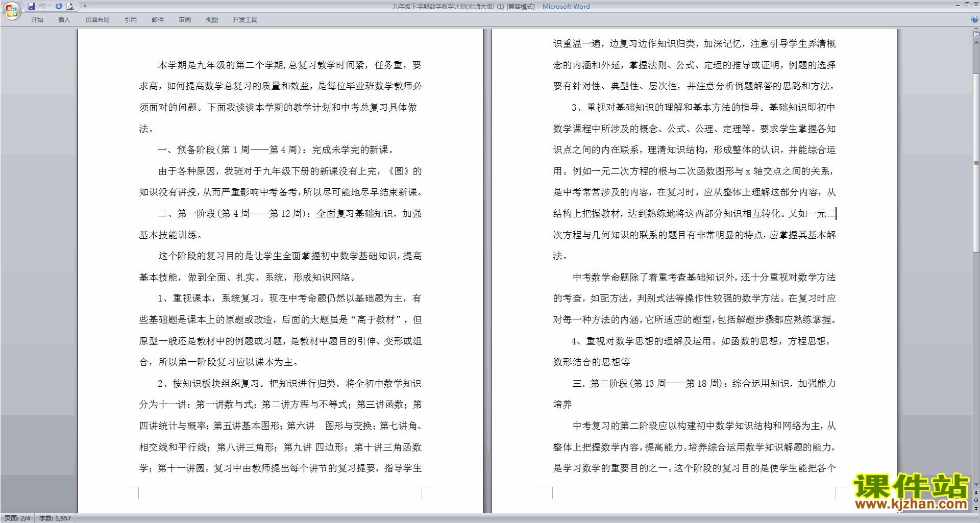Minimize the Word window
Viewport: 980px width, 523px height.
958,5
